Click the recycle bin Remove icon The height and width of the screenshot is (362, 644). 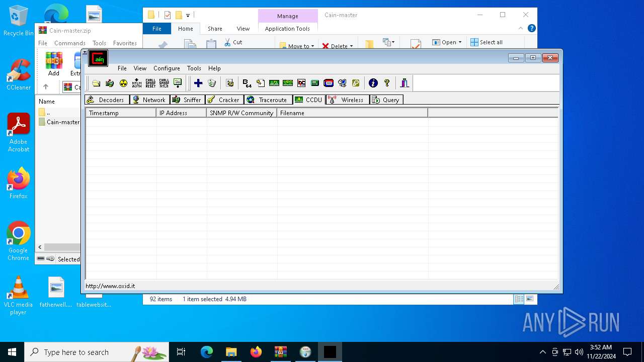(x=212, y=83)
